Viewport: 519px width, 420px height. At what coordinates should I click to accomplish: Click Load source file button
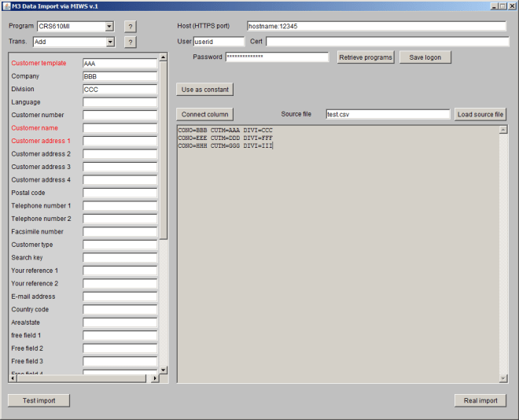(480, 115)
